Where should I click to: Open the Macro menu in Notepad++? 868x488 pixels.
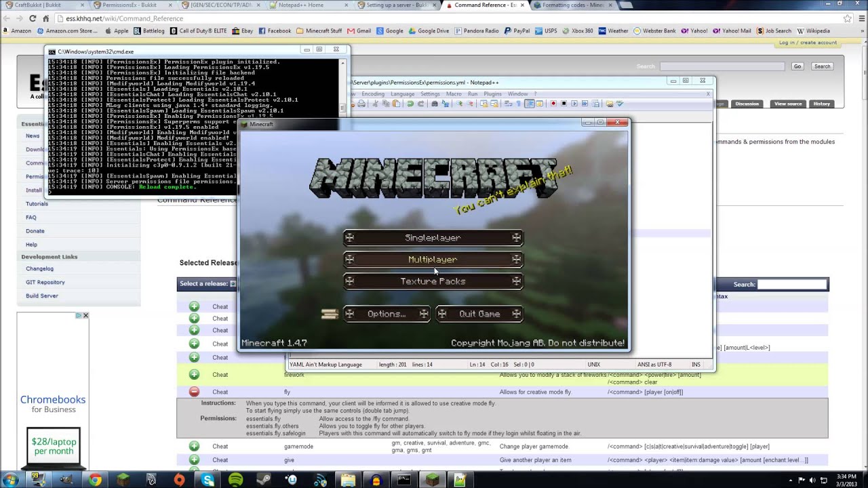[454, 94]
